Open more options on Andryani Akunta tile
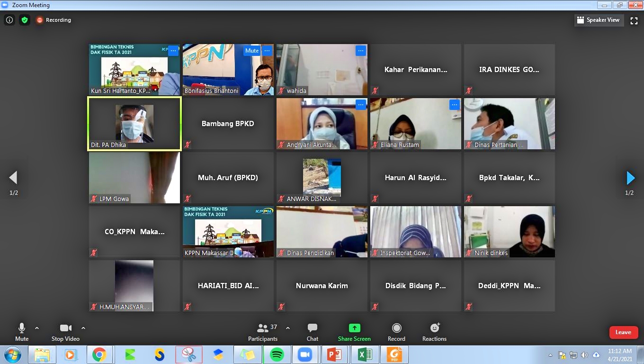 pos(361,105)
